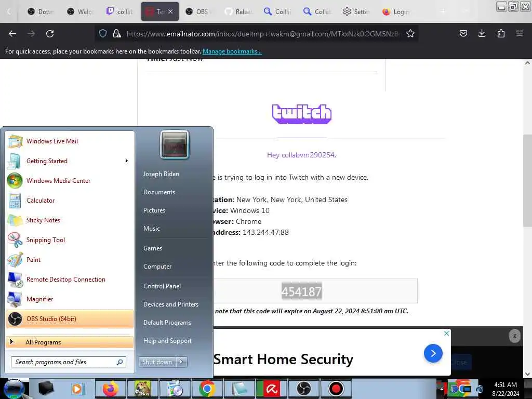This screenshot has height=399, width=532.
Task: Open the tracking protection shield icon
Action: point(103,33)
